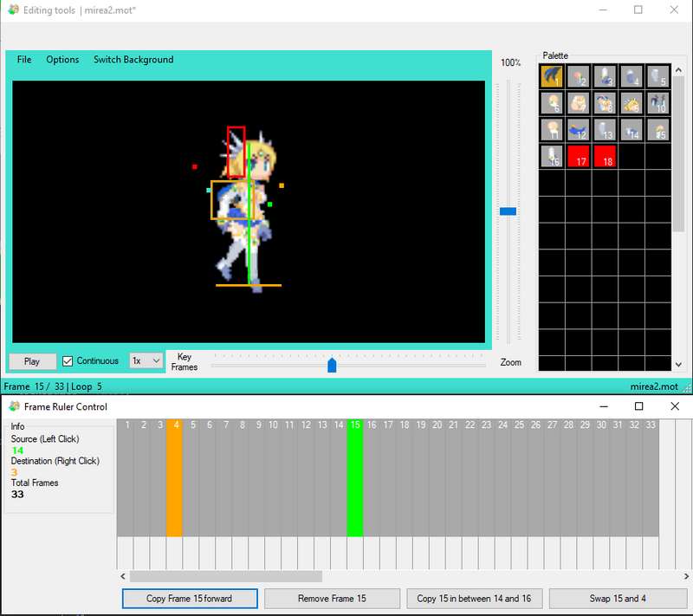Select red palette slot 18
This screenshot has width=693, height=616.
[605, 156]
